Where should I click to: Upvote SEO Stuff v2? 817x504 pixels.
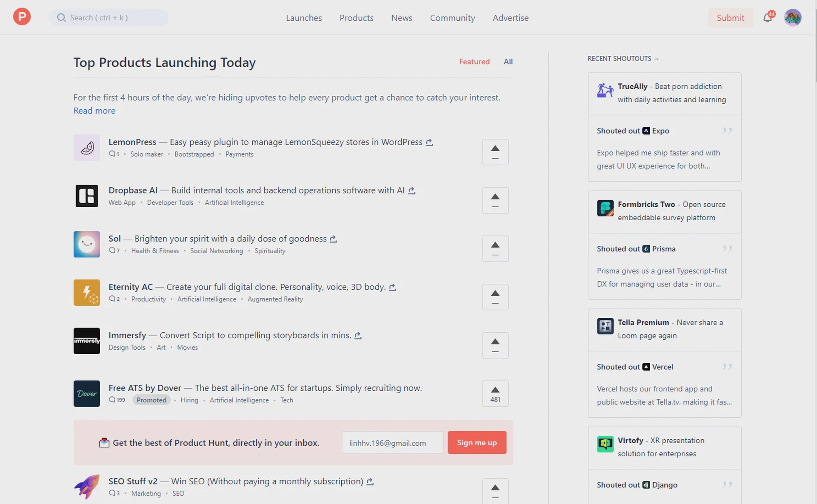(x=495, y=491)
